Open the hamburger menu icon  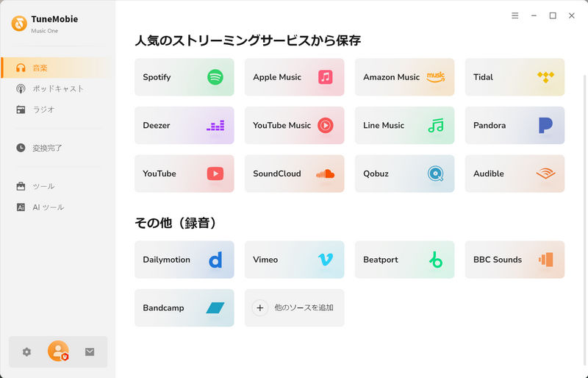coord(515,15)
